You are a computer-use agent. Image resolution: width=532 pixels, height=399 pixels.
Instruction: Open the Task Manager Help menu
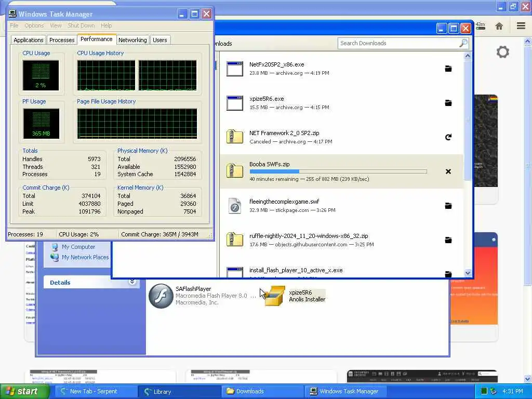(x=106, y=25)
